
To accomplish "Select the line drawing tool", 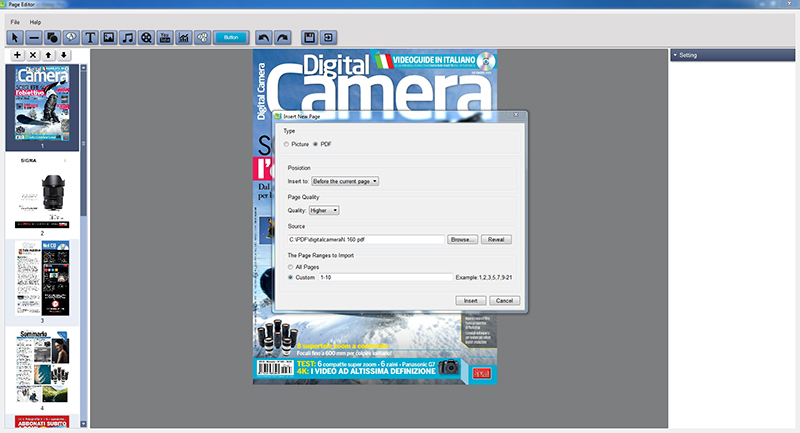I will 34,37.
